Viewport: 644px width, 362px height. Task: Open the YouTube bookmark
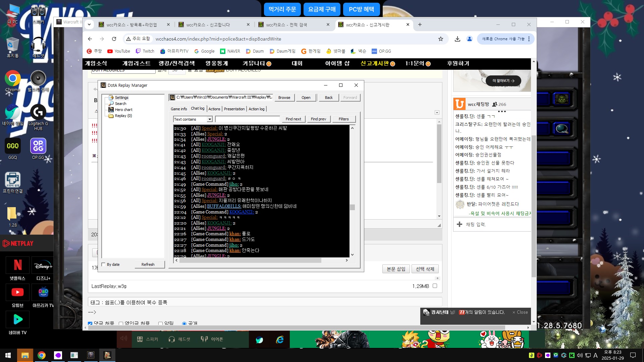pos(119,51)
